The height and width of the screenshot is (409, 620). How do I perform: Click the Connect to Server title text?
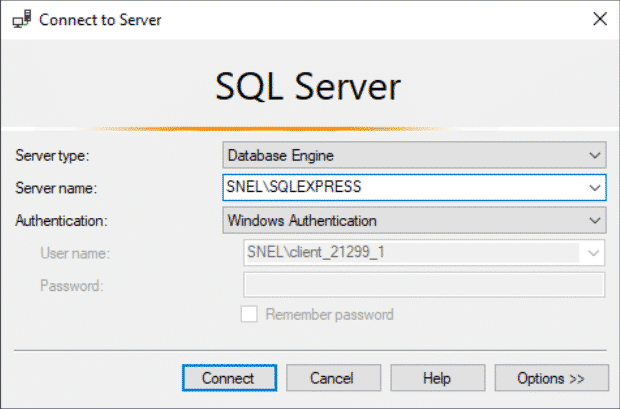coord(100,20)
